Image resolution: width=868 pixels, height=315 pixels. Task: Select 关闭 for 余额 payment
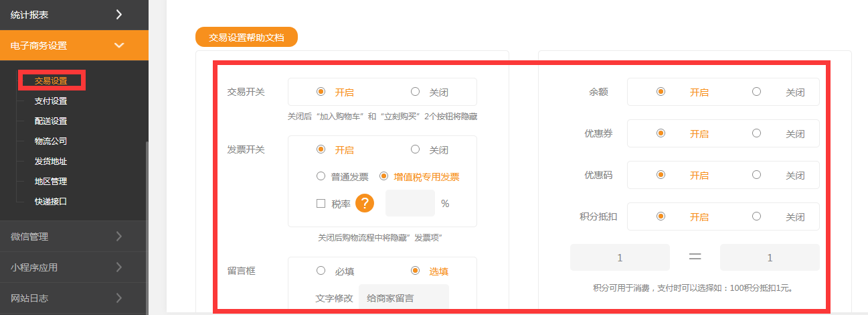[756, 92]
